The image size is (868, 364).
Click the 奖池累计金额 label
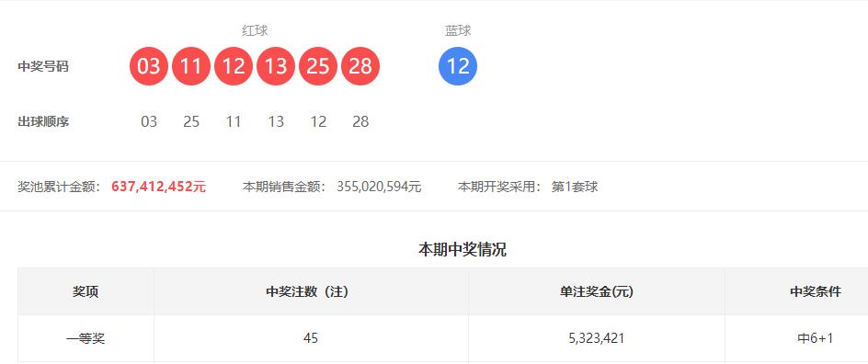pos(59,187)
